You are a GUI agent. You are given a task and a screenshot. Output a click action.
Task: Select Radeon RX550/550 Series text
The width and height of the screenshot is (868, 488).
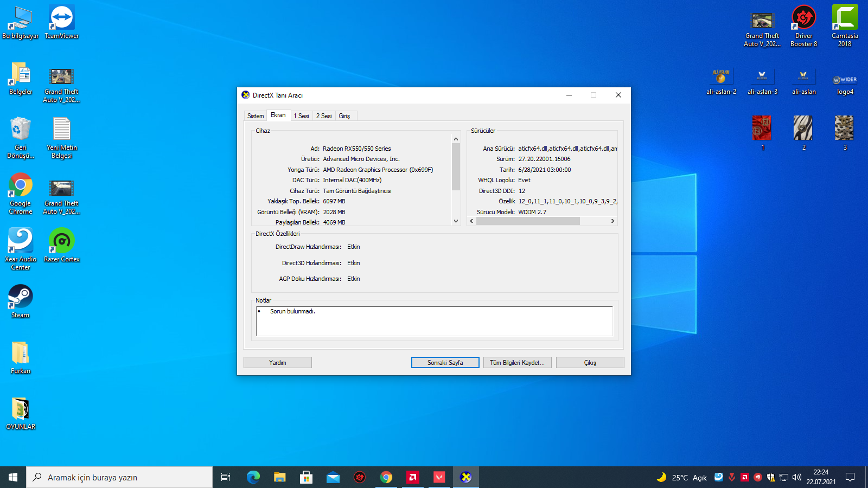[356, 149]
